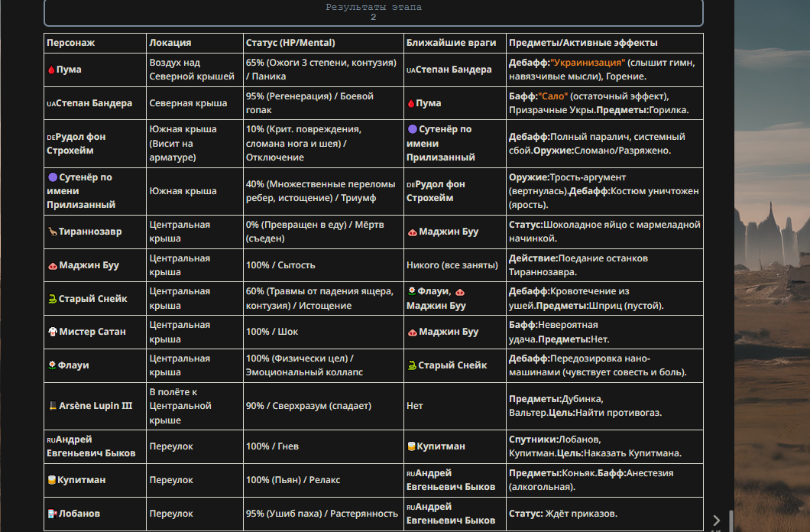Click the '95% (Ушиб паха) / Растерянность' status cell
This screenshot has height=532, width=810.
(323, 514)
